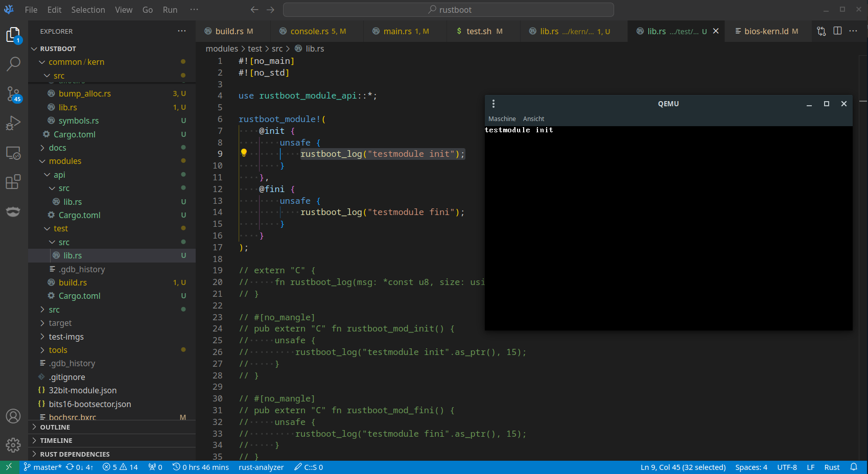The image size is (868, 474).
Task: Switch to the main.rs tab
Action: (406, 31)
